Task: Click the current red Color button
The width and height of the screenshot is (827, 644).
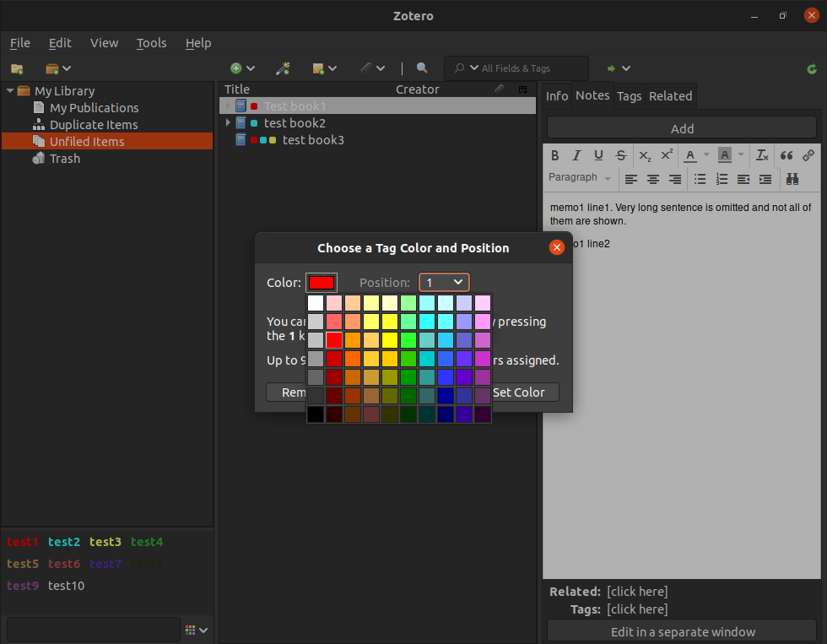Action: pyautogui.click(x=322, y=283)
